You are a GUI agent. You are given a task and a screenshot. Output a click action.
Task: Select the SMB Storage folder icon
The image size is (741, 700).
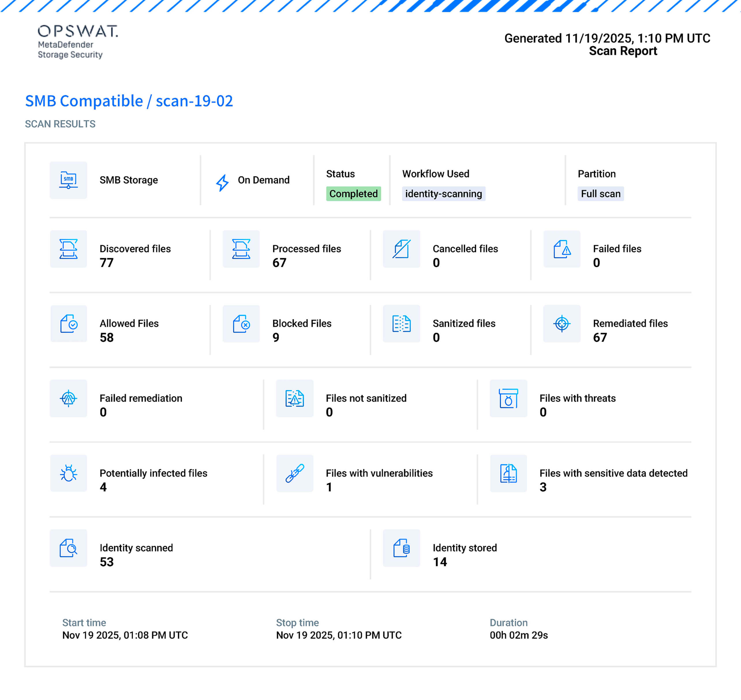[68, 180]
